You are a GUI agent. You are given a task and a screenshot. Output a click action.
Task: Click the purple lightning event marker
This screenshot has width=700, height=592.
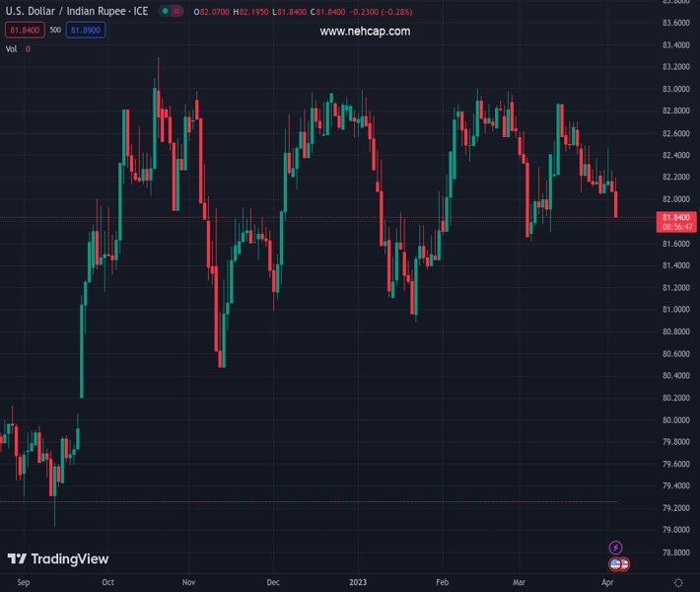(x=616, y=548)
